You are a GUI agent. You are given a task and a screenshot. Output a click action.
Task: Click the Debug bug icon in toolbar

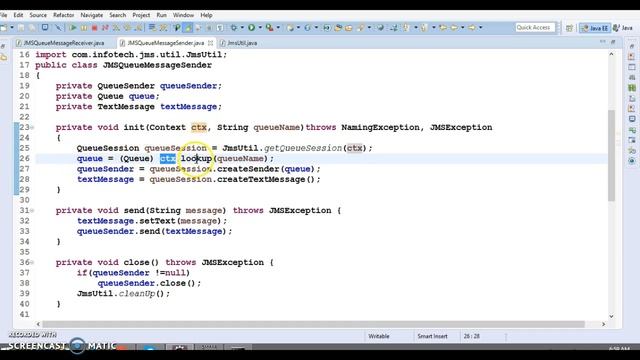[x=233, y=28]
